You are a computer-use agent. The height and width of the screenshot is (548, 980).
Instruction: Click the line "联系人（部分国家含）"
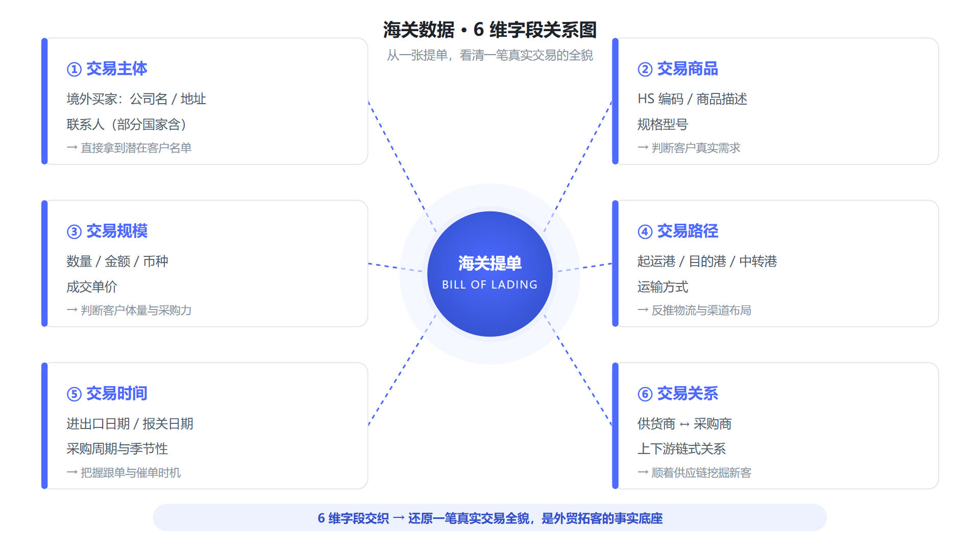click(128, 124)
